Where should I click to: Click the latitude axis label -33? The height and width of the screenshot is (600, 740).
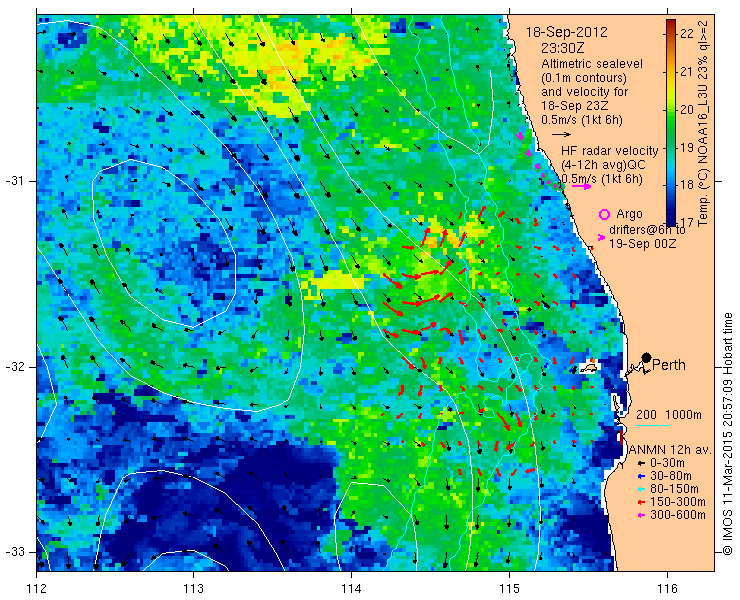point(14,552)
